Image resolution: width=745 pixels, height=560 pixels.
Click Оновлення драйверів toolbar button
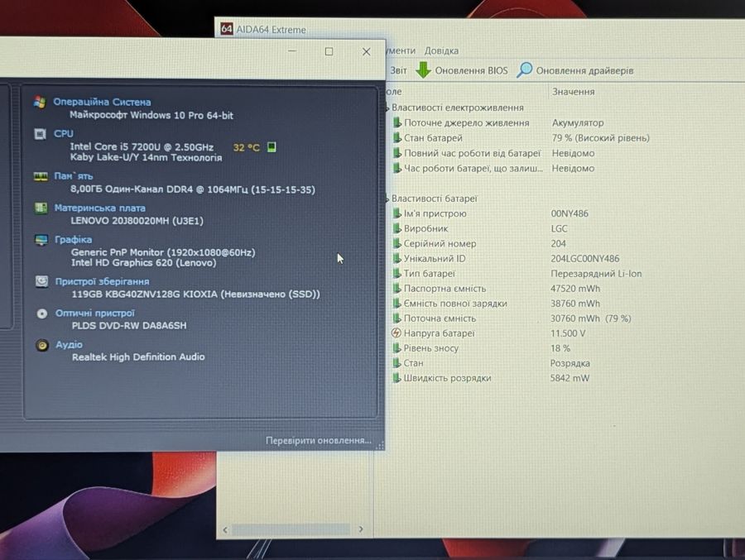575,70
